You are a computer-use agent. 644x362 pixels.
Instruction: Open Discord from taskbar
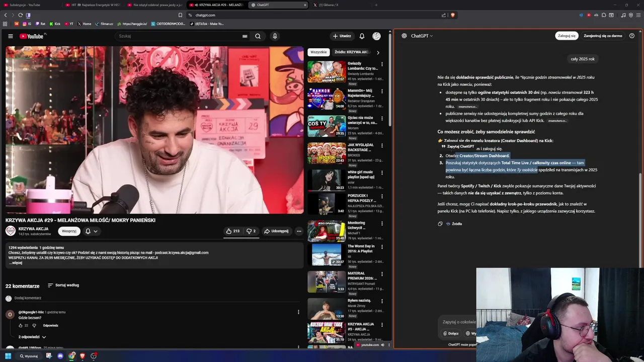pos(60,356)
